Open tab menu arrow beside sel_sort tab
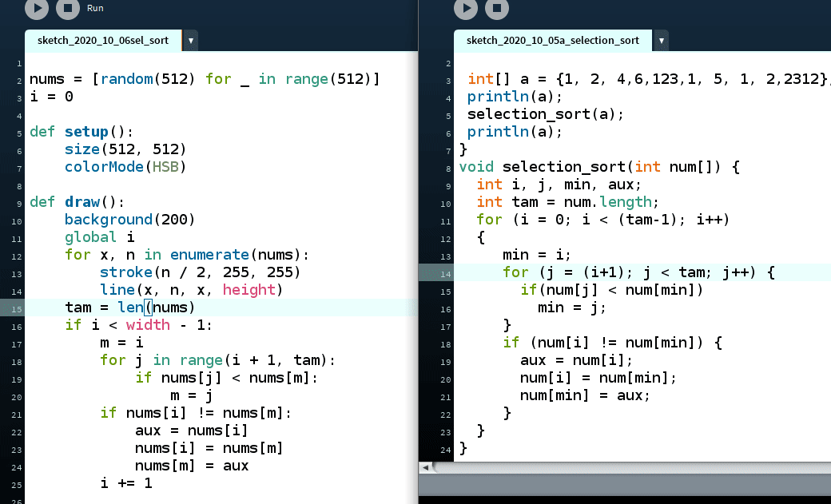 tap(190, 40)
